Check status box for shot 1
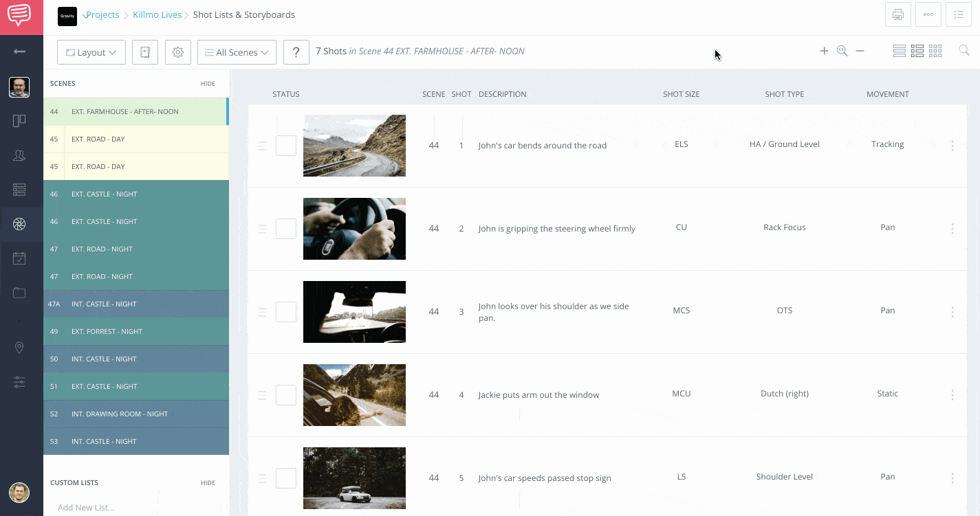The width and height of the screenshot is (980, 516). point(286,146)
